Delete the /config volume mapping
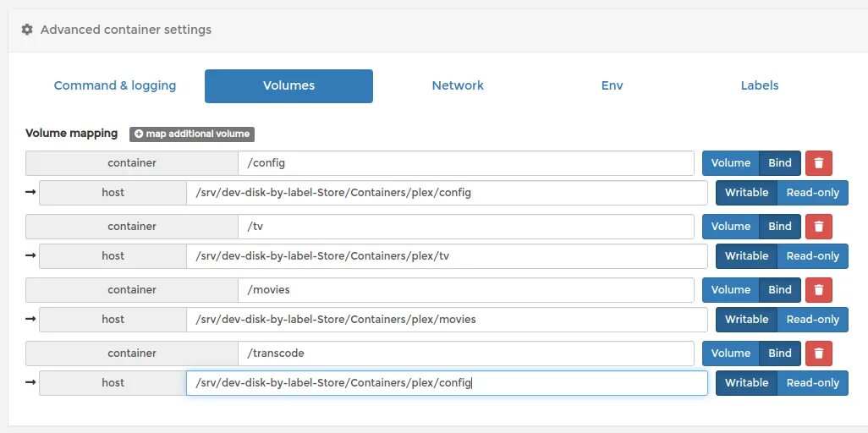868x433 pixels. [x=818, y=163]
